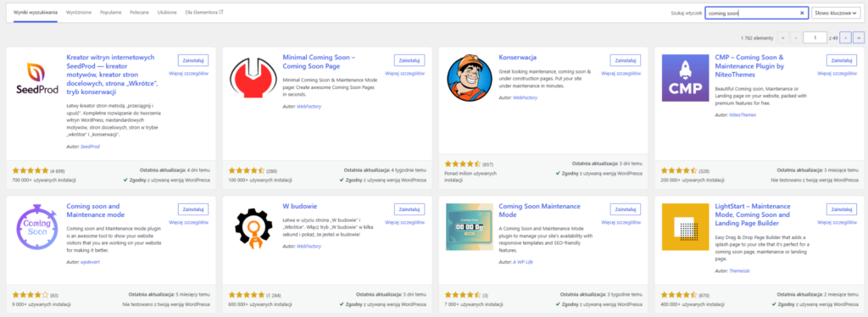Open Więcej szczegółów for SeedProd
The image size is (868, 317).
coord(189,73)
